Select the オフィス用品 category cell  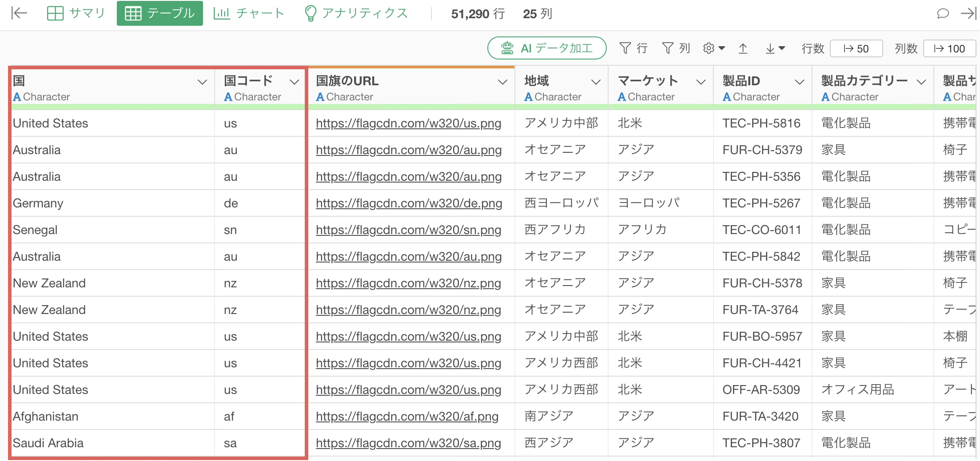(x=872, y=390)
